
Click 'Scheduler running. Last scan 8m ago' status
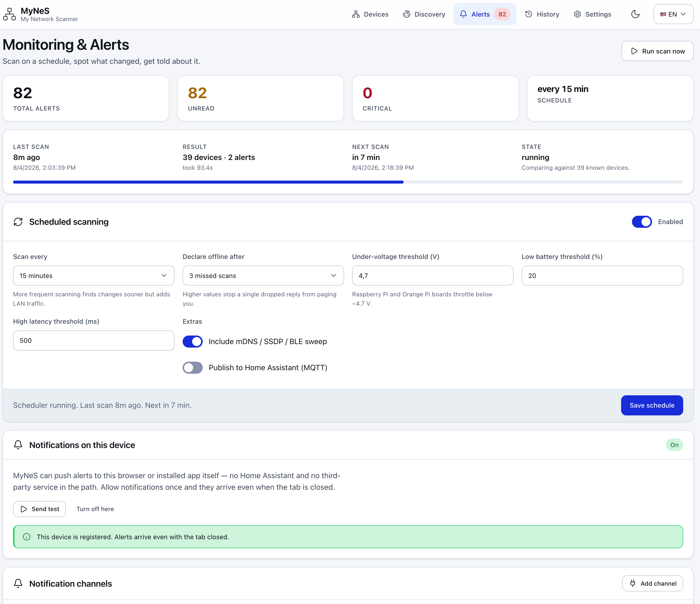pyautogui.click(x=102, y=405)
